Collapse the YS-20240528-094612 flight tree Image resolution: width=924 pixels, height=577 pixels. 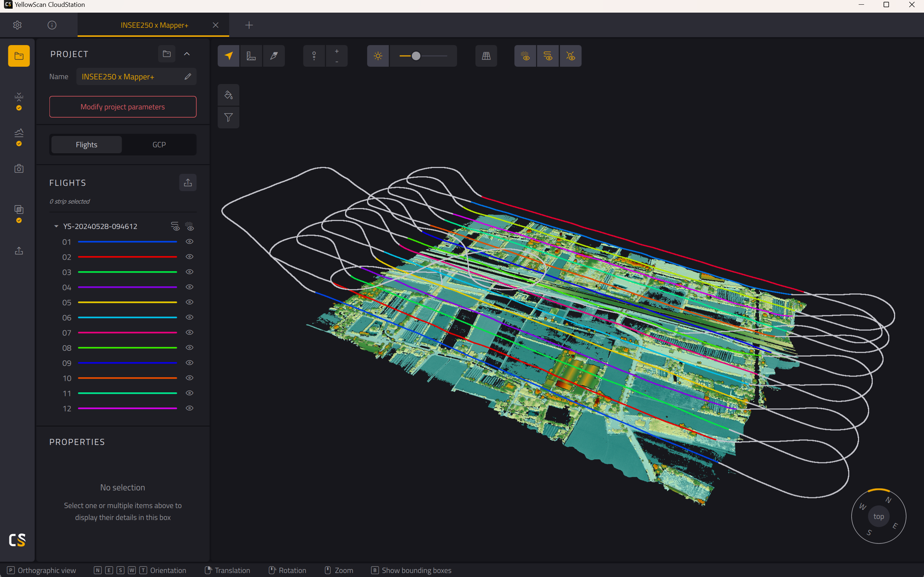click(x=56, y=226)
